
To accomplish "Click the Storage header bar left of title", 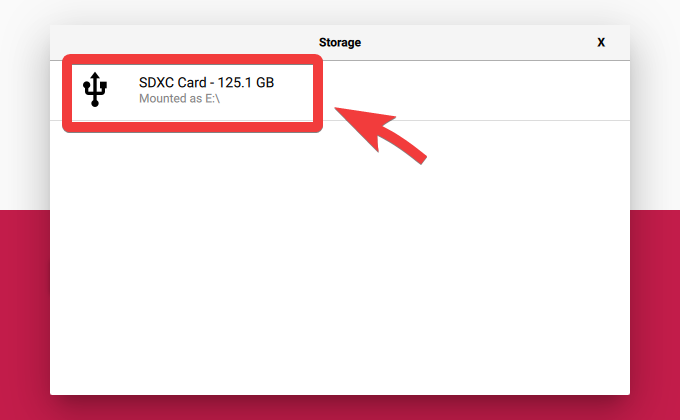I will 184,43.
